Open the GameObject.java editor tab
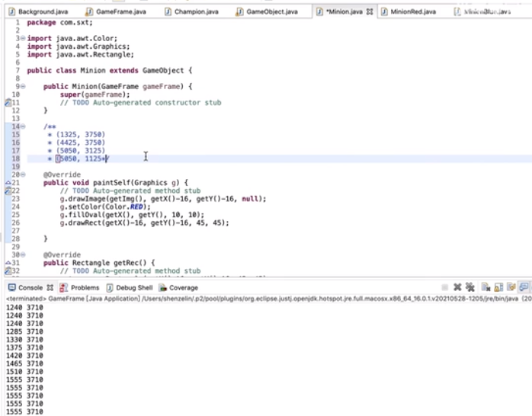532x416 pixels. tap(268, 11)
